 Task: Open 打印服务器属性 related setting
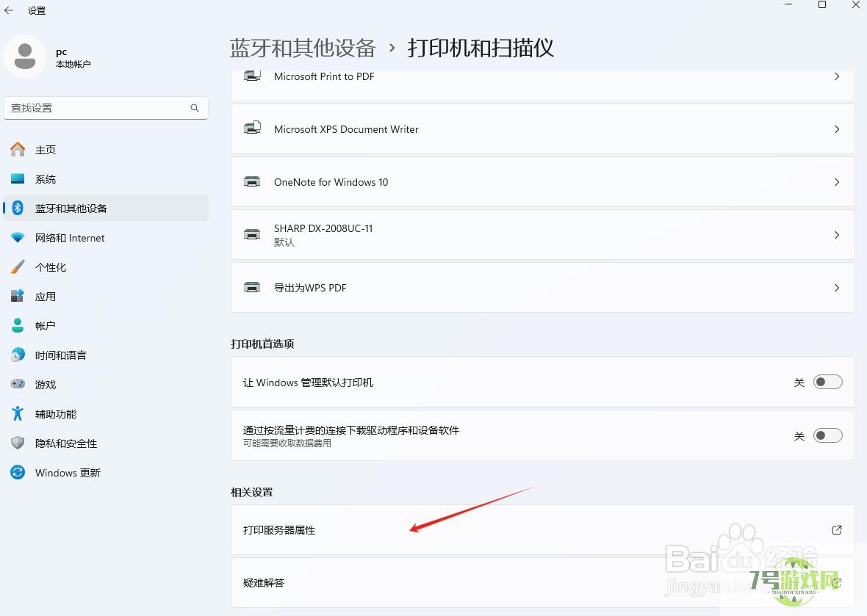(542, 530)
